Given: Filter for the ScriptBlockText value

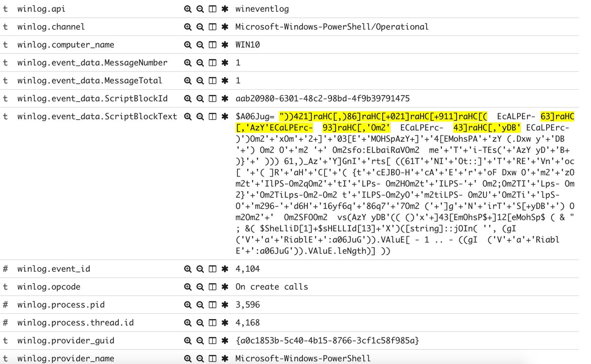Looking at the screenshot, I should [188, 116].
